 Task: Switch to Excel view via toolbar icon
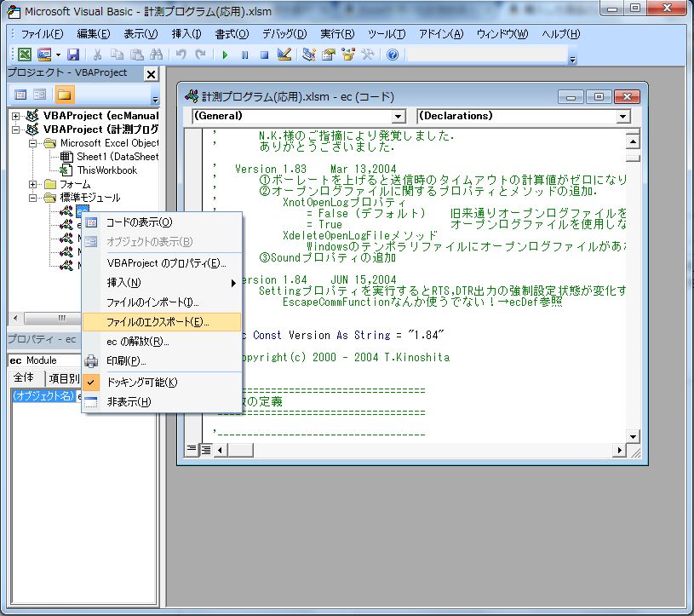25,55
